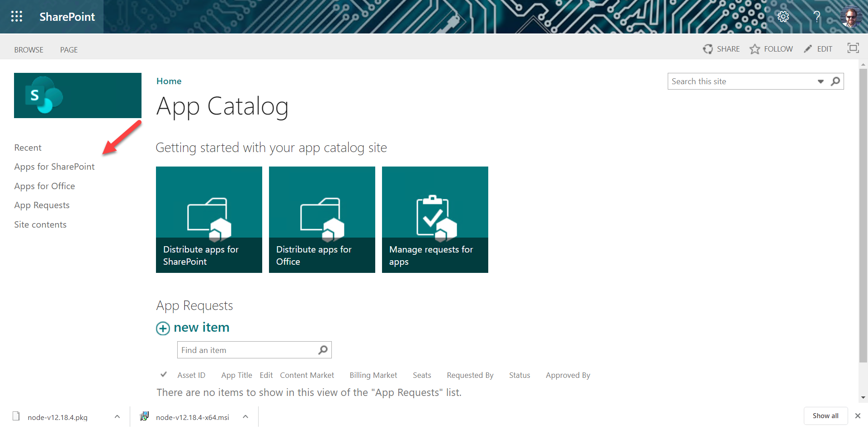Sort by Requested By column
868x429 pixels.
[470, 375]
